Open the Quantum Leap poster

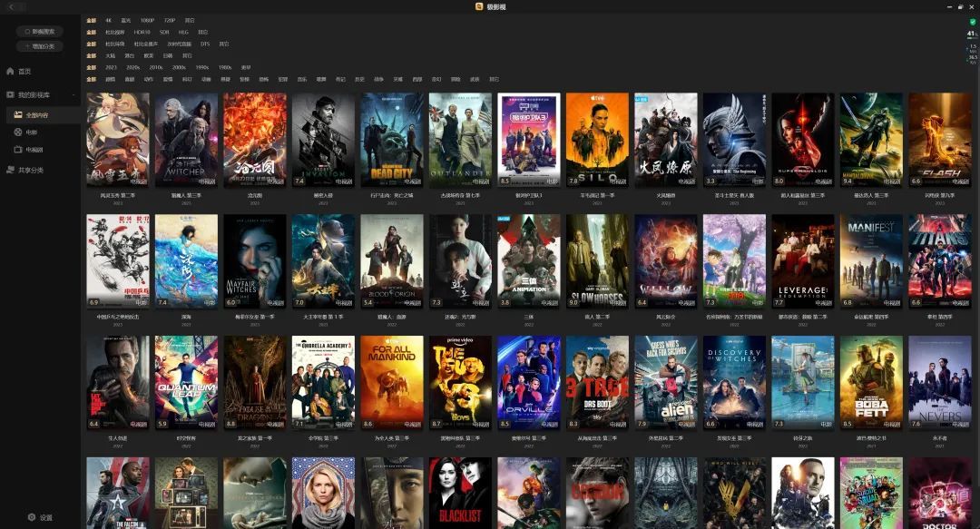[x=186, y=383]
